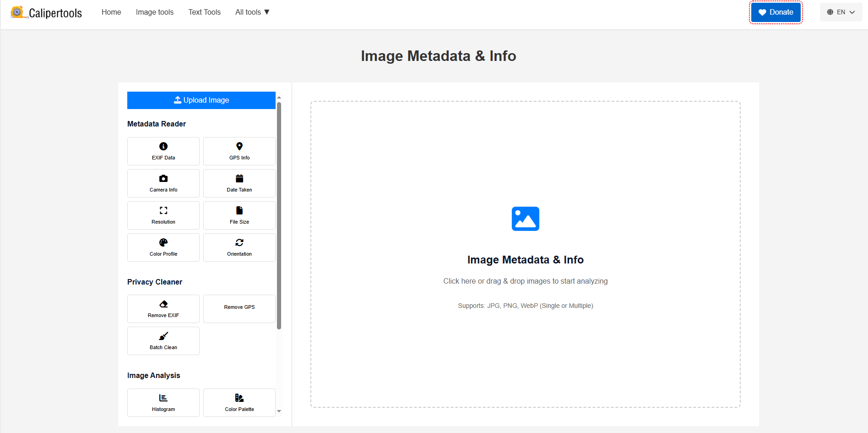Select the Resolution checker
The height and width of the screenshot is (433, 868).
click(163, 215)
